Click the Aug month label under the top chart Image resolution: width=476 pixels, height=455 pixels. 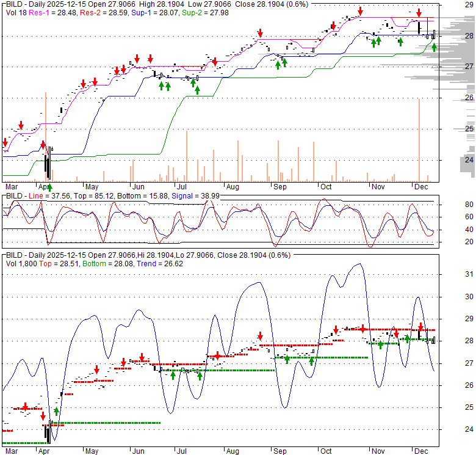tap(232, 186)
